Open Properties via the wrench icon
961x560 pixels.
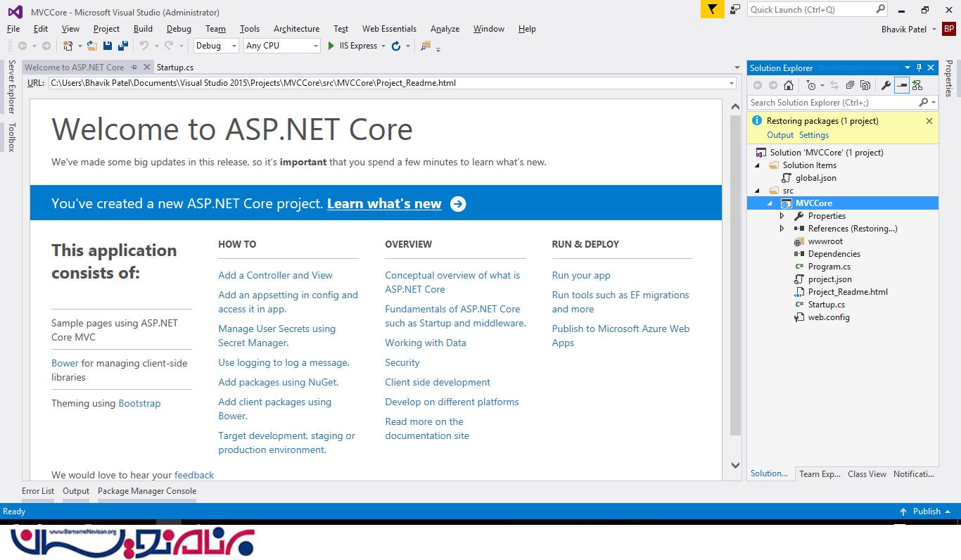[x=886, y=85]
